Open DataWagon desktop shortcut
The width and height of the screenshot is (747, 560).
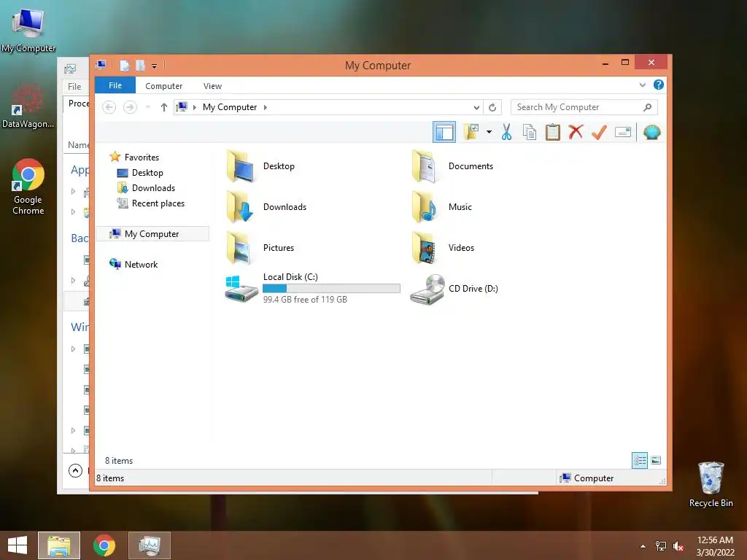[28, 106]
